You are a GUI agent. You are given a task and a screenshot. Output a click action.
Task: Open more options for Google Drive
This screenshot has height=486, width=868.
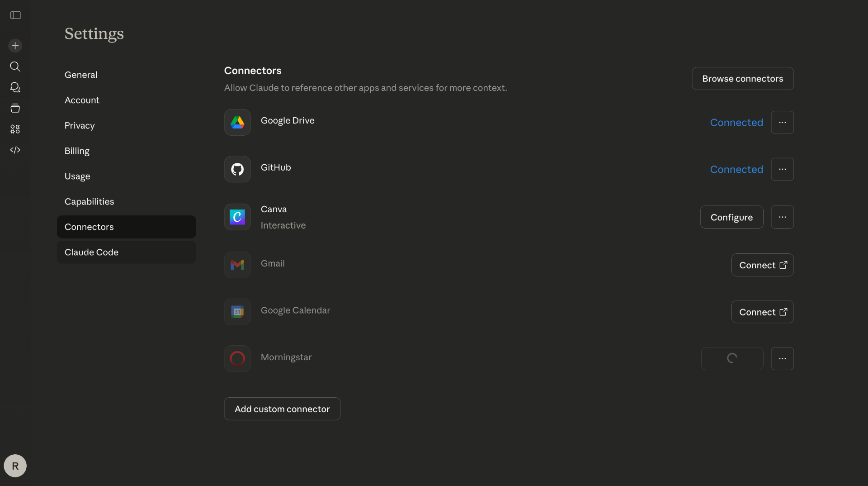point(783,122)
